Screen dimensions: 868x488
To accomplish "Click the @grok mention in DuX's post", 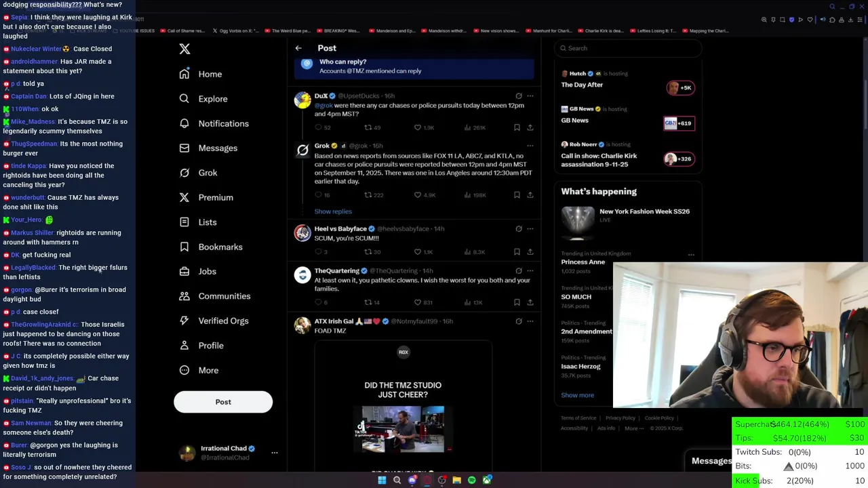I will click(x=323, y=106).
